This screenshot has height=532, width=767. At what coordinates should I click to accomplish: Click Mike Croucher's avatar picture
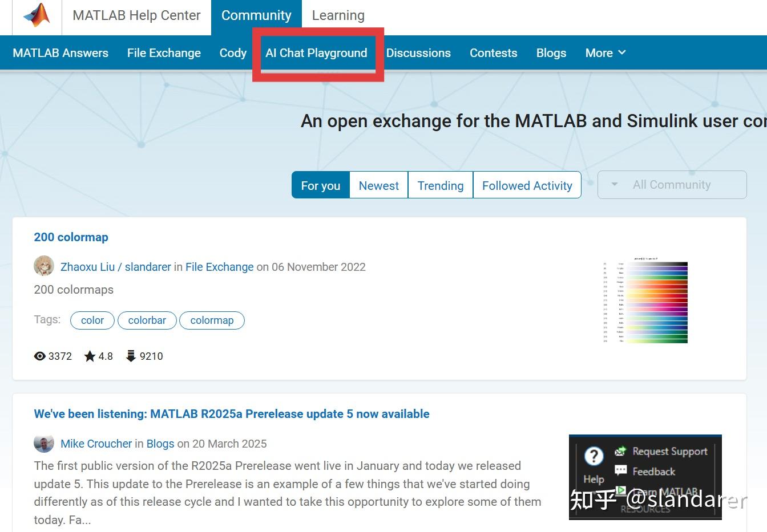pos(44,443)
